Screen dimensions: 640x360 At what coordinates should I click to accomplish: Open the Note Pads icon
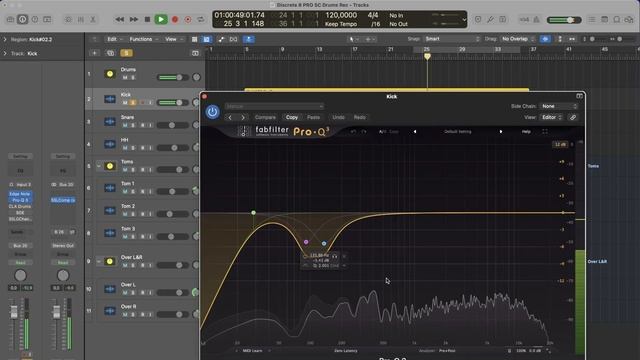(x=604, y=19)
